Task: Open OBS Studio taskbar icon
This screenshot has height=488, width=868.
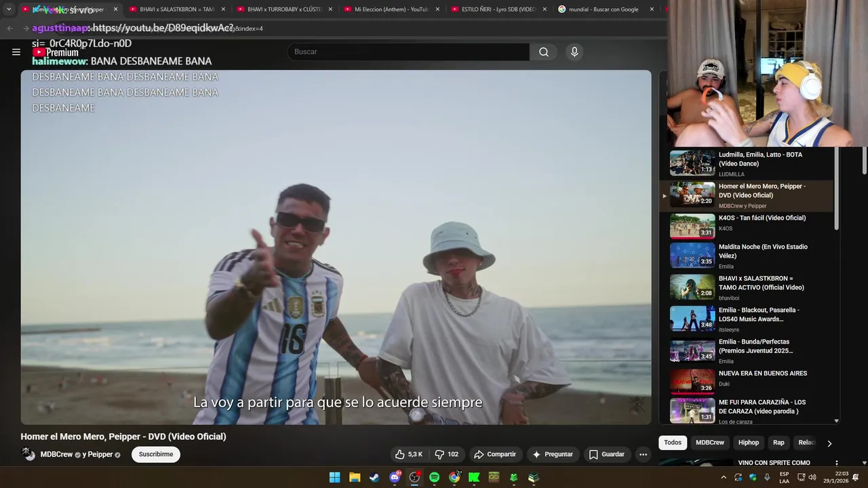Action: coord(414,477)
